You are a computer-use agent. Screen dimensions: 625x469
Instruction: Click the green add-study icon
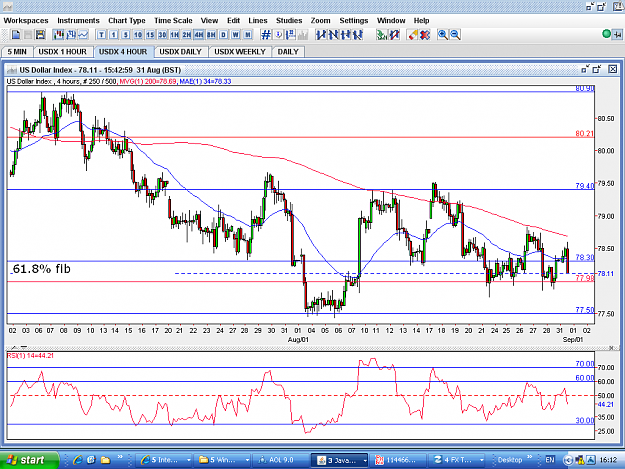pyautogui.click(x=382, y=35)
